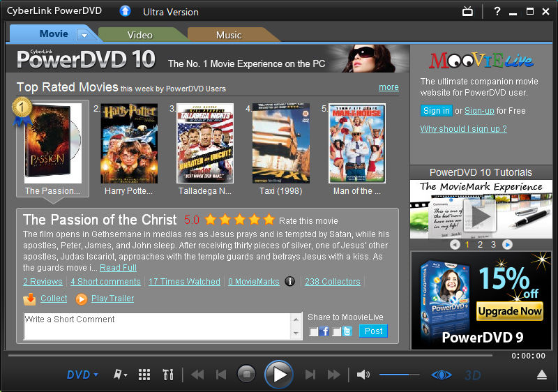Select tutorial page 1
Image resolution: width=558 pixels, height=392 pixels.
click(467, 245)
